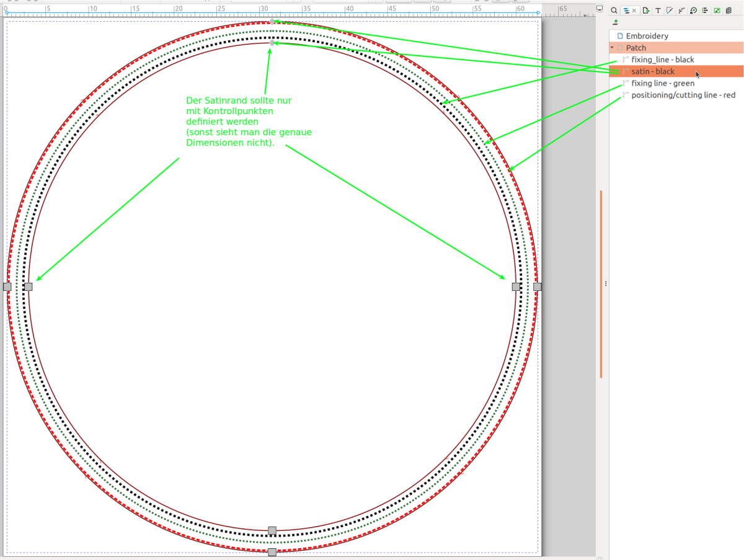Viewport: 744px width, 560px height.
Task: Click the rightmost square handle on the circle
Action: (x=538, y=287)
